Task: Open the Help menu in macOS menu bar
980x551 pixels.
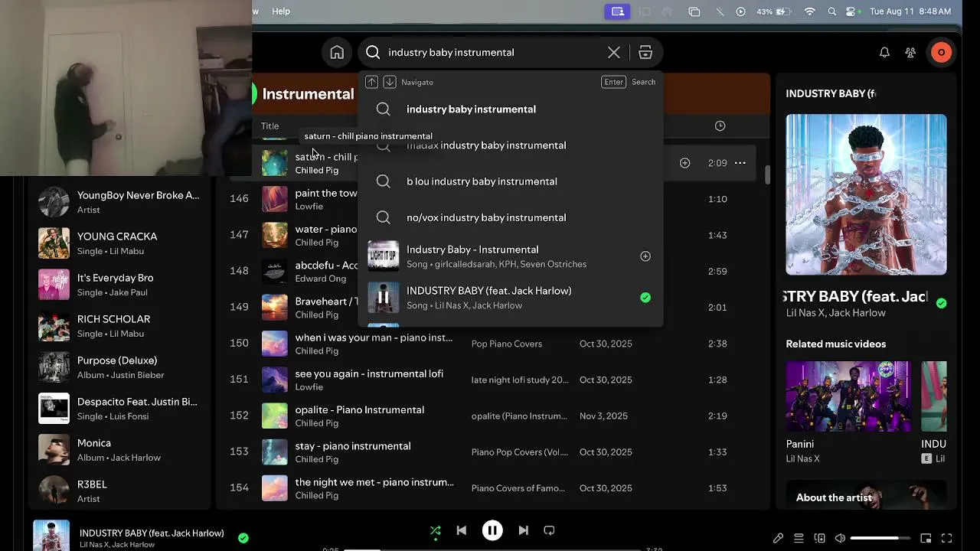Action: coord(281,11)
